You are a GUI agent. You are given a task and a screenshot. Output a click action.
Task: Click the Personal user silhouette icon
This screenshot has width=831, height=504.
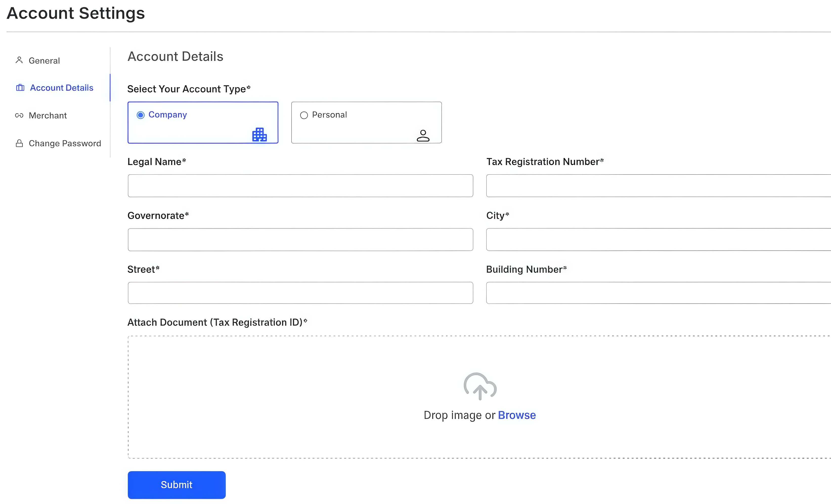pos(423,135)
